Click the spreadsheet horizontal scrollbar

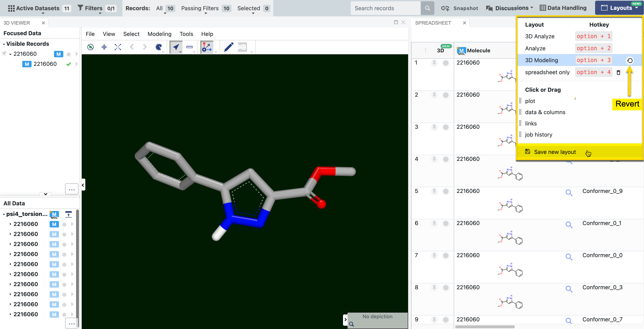(485, 327)
